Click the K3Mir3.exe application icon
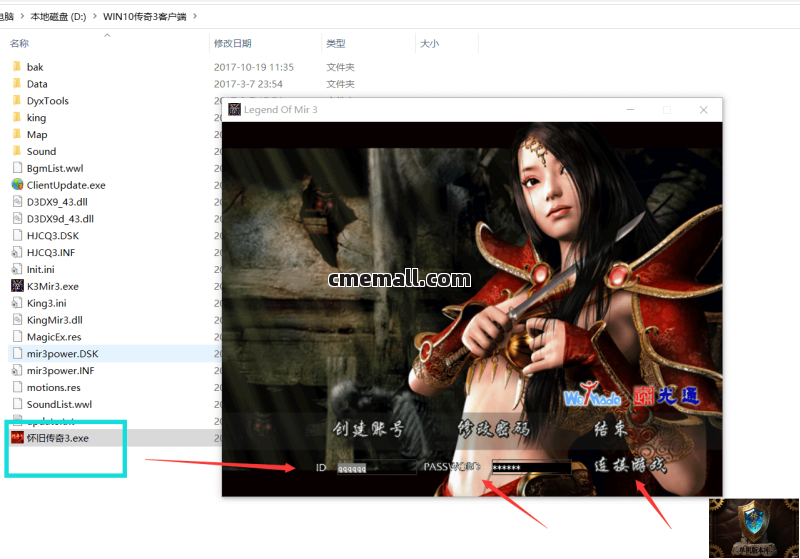800x559 pixels. click(17, 286)
